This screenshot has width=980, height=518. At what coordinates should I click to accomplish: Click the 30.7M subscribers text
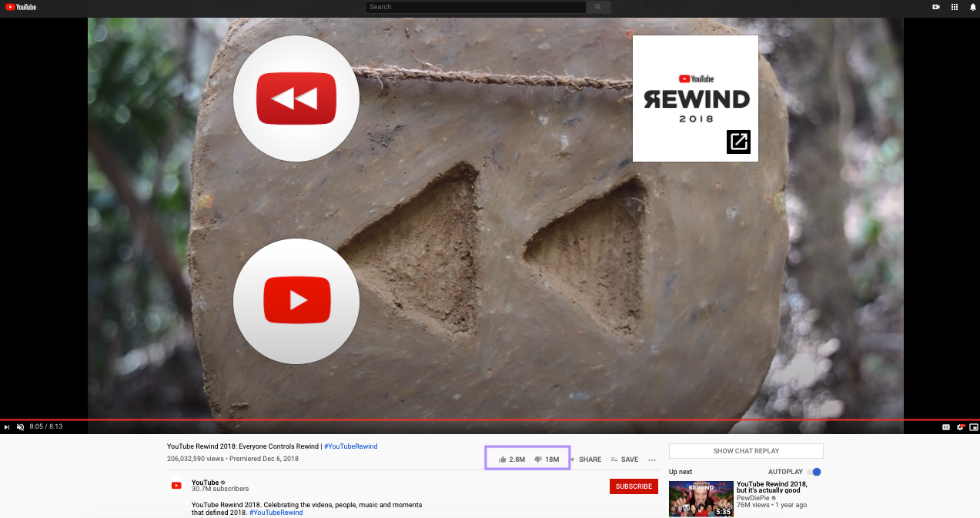click(x=220, y=489)
